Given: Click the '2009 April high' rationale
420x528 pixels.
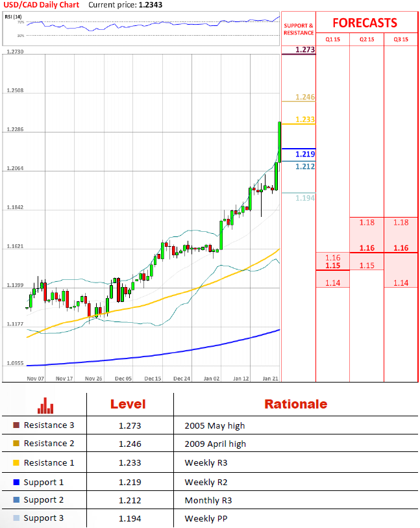Looking at the screenshot, I should [216, 444].
